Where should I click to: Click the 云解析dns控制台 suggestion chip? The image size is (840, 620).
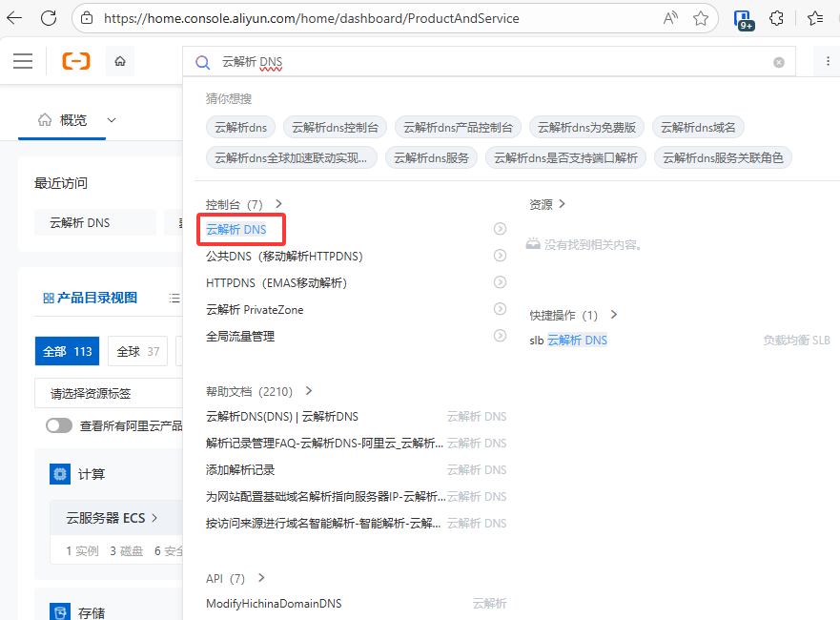pyautogui.click(x=335, y=127)
